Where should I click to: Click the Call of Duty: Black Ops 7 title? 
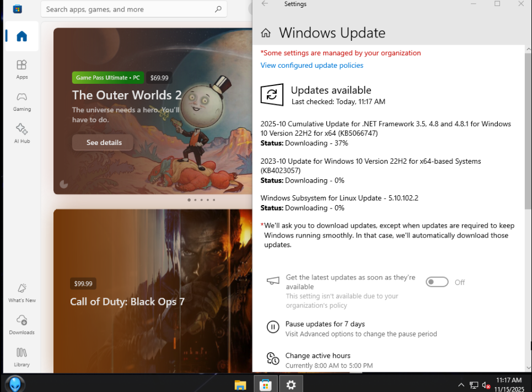coord(127,302)
